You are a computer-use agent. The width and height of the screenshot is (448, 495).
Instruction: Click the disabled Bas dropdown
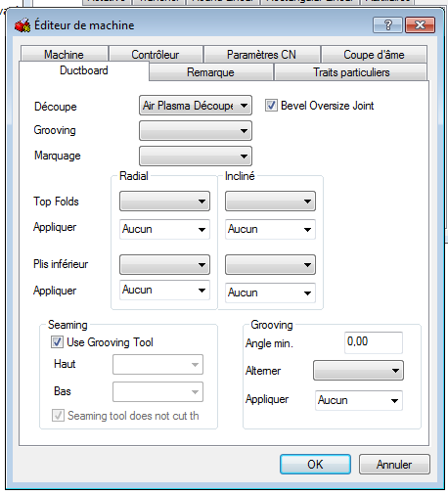pyautogui.click(x=157, y=392)
